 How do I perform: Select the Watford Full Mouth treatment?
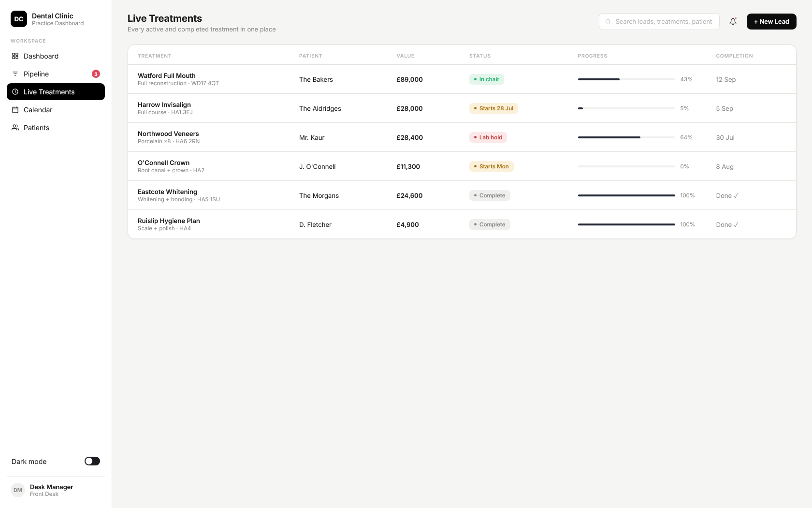pyautogui.click(x=167, y=75)
